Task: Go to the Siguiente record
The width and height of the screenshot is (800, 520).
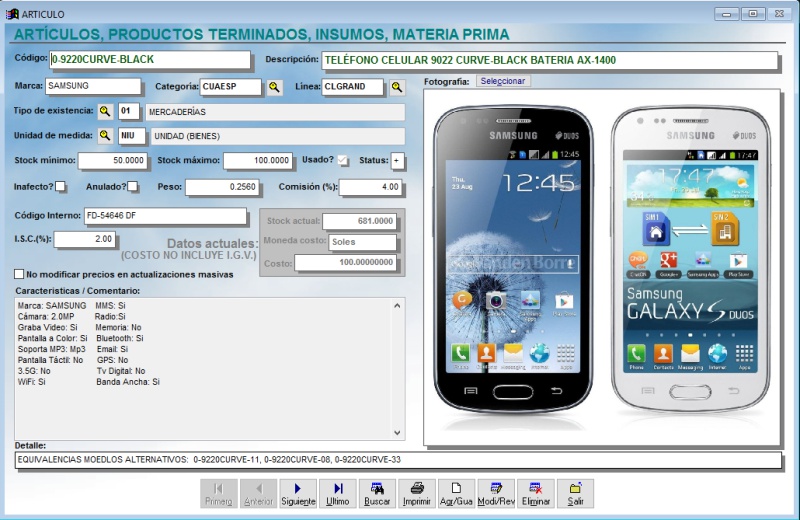Action: coord(298,493)
